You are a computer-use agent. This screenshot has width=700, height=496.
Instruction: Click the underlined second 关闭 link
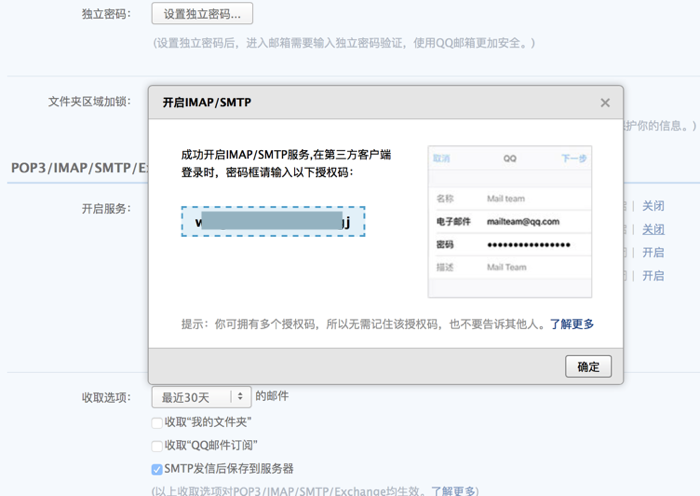pyautogui.click(x=653, y=229)
